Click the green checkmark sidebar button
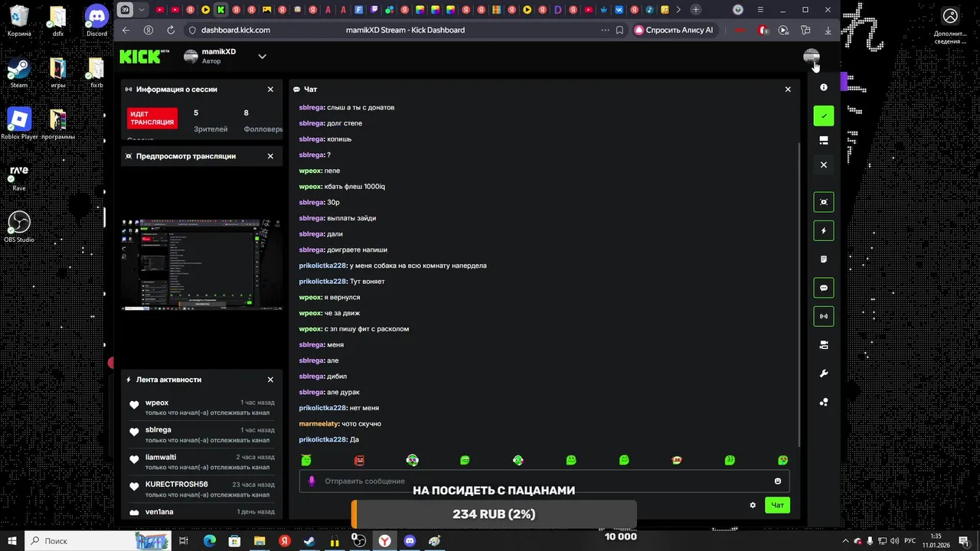980x551 pixels. click(x=824, y=116)
